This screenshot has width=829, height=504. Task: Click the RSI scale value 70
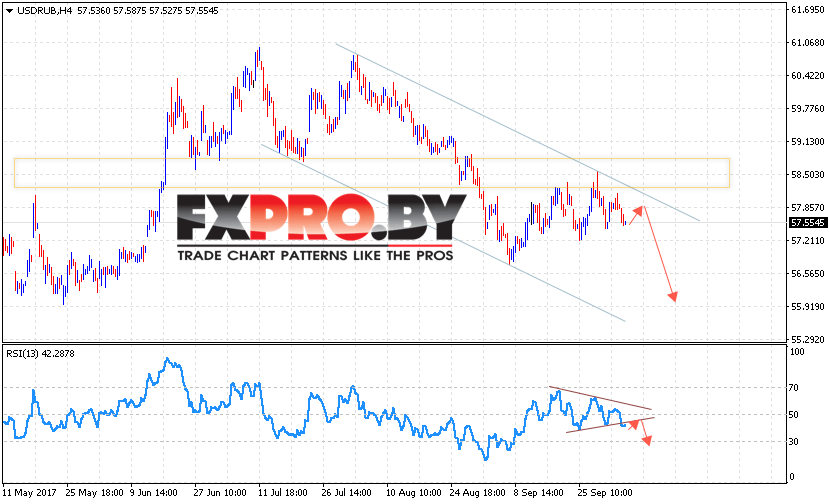click(794, 388)
